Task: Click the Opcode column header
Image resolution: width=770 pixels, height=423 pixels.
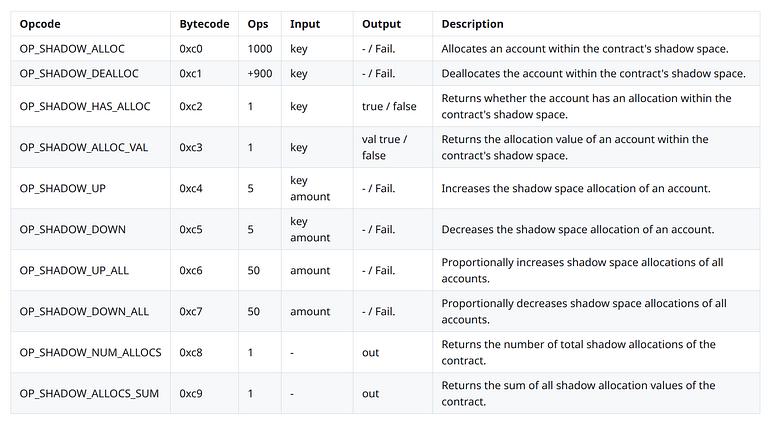Action: [40, 24]
